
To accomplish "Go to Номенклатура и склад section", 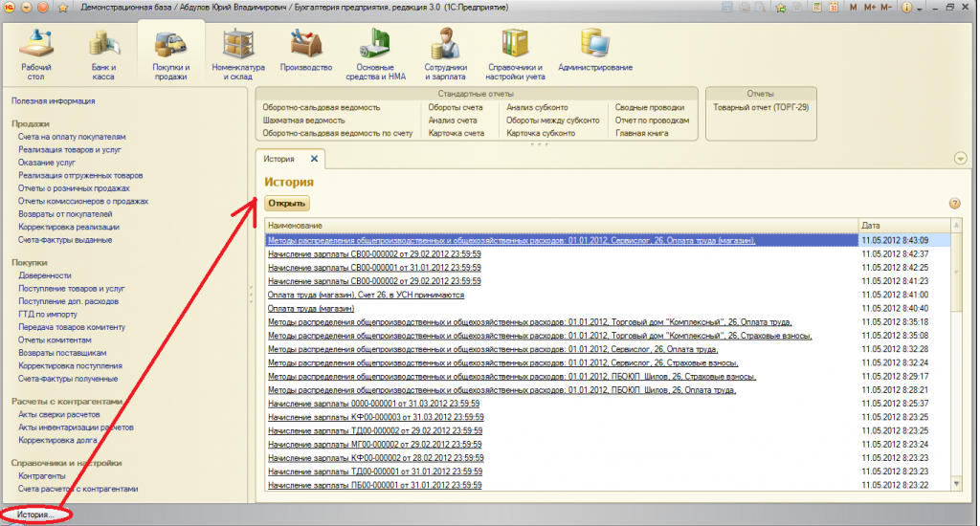I will [237, 55].
